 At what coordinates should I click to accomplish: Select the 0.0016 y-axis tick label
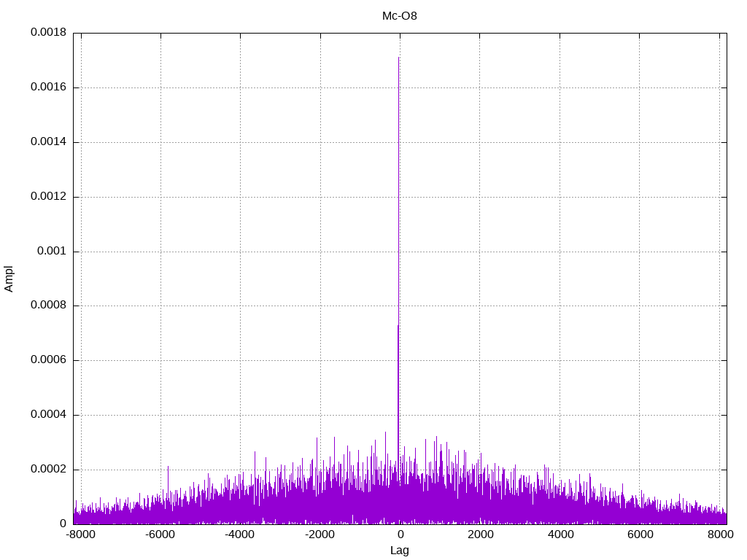pyautogui.click(x=48, y=87)
